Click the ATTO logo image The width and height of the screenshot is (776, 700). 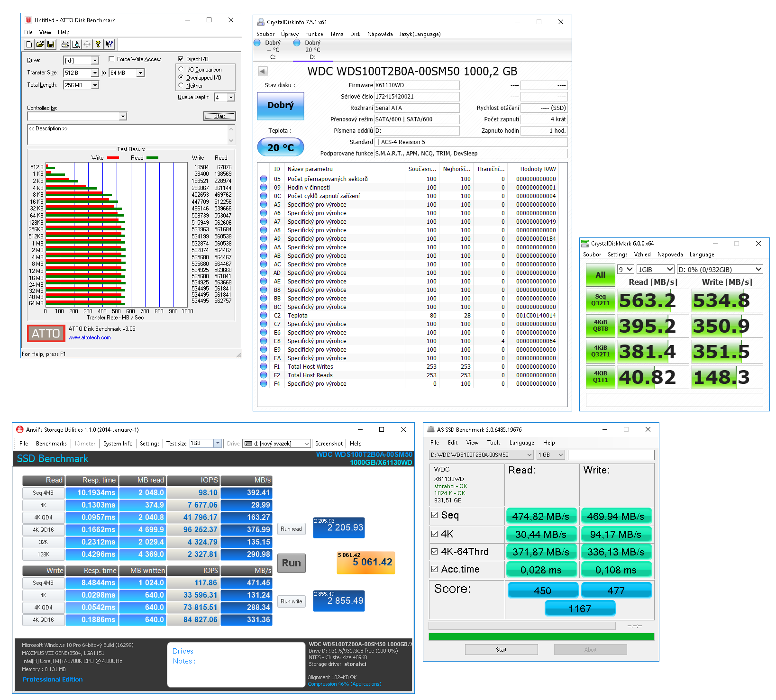click(46, 334)
